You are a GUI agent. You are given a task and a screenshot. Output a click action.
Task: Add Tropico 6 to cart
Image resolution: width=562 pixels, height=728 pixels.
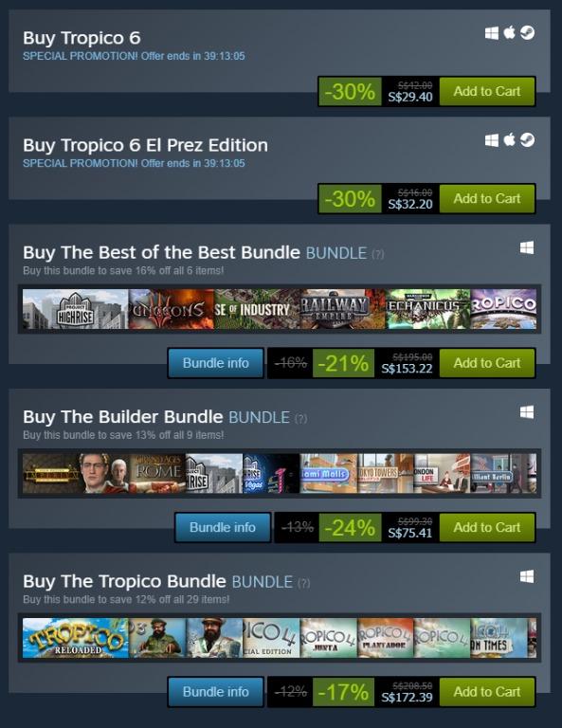487,91
